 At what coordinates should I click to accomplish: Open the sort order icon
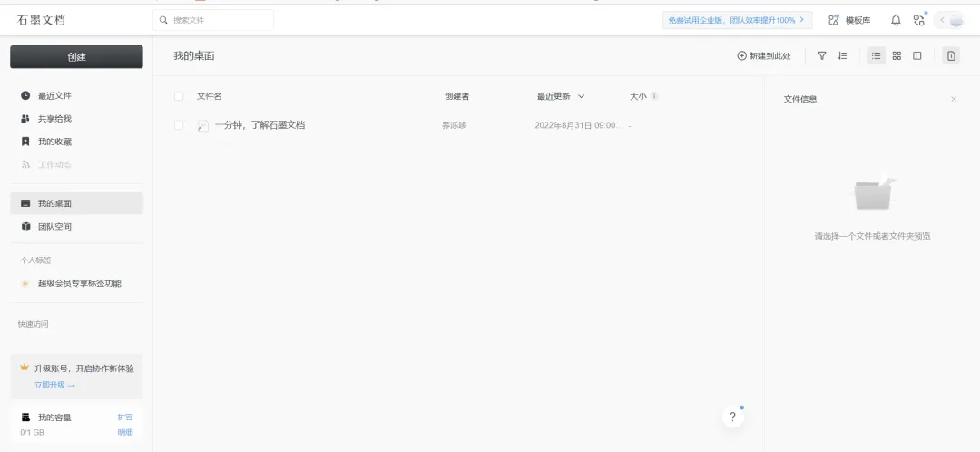pyautogui.click(x=842, y=55)
